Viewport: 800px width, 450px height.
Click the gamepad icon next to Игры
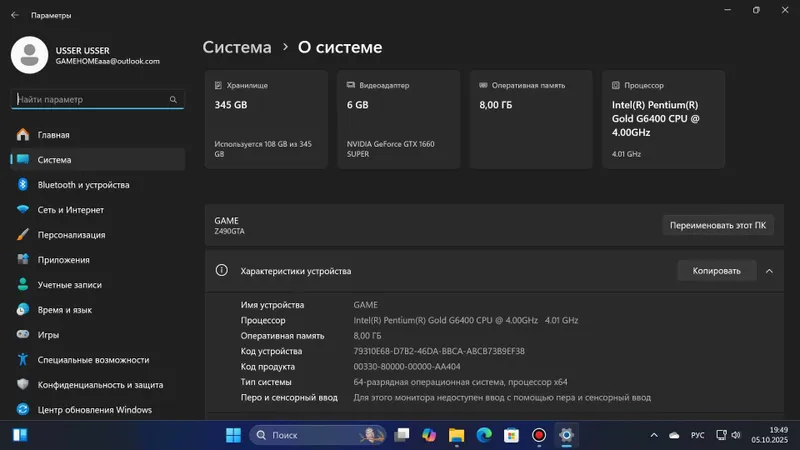coord(23,334)
